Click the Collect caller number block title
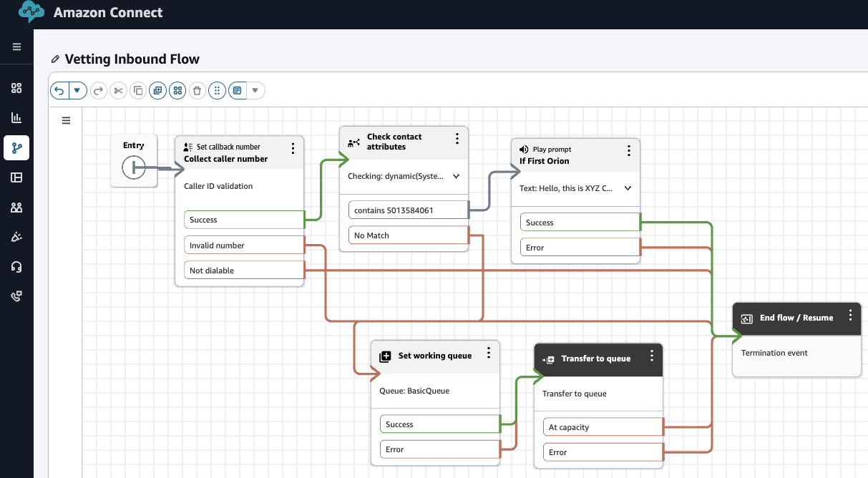 pyautogui.click(x=226, y=159)
